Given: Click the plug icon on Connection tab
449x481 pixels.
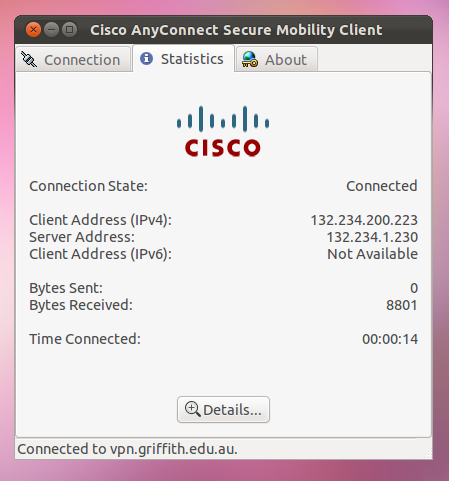Looking at the screenshot, I should coord(29,60).
